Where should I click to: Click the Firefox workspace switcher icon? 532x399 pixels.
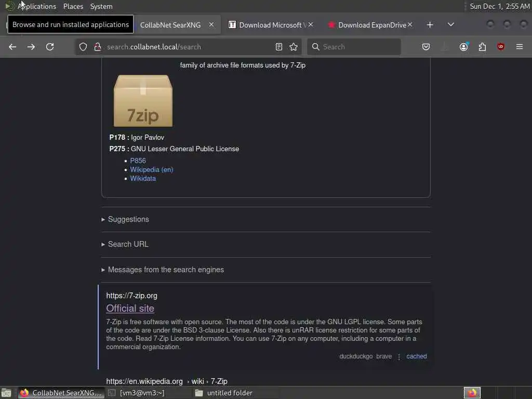pyautogui.click(x=472, y=393)
